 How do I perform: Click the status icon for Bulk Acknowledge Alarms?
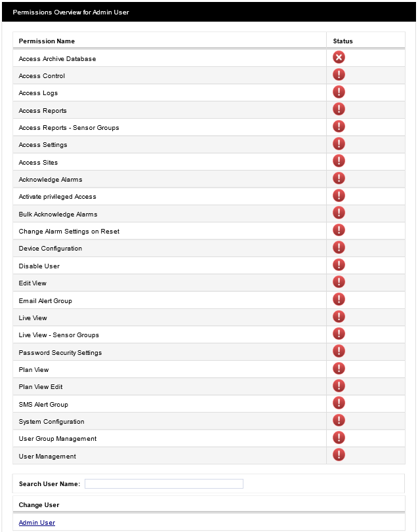[x=339, y=213]
